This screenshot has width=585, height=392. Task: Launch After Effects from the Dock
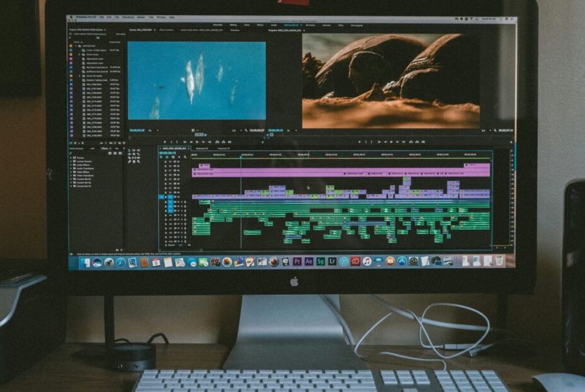pyautogui.click(x=309, y=261)
